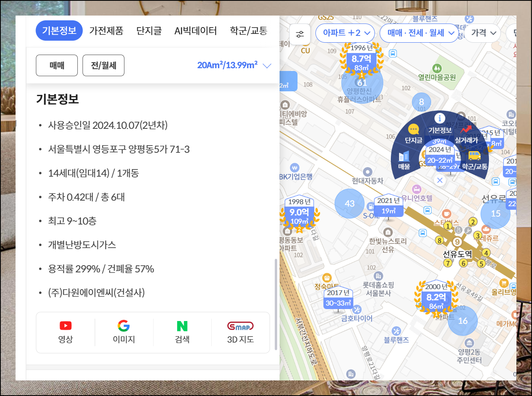This screenshot has height=396, width=532.
Task: Switch to the 가전제품 tab
Action: pyautogui.click(x=106, y=31)
